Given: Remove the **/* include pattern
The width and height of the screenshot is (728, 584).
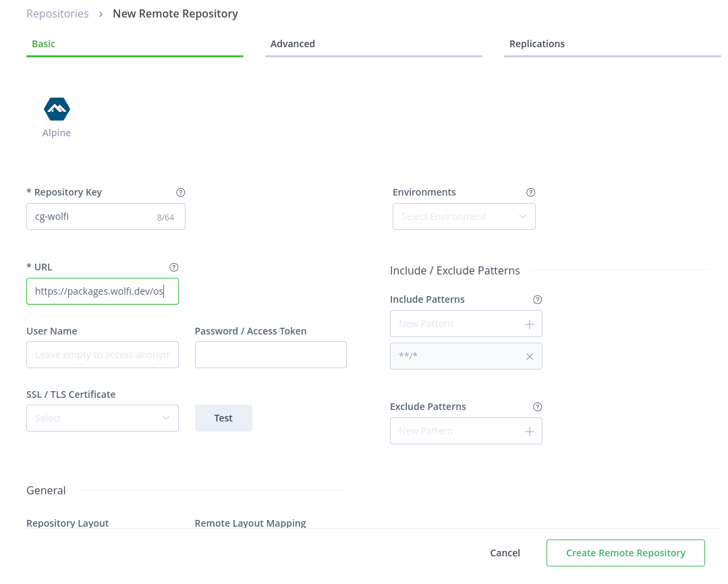Looking at the screenshot, I should [530, 356].
